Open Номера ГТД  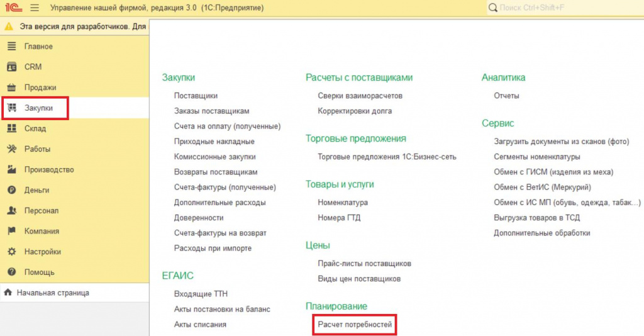click(339, 218)
